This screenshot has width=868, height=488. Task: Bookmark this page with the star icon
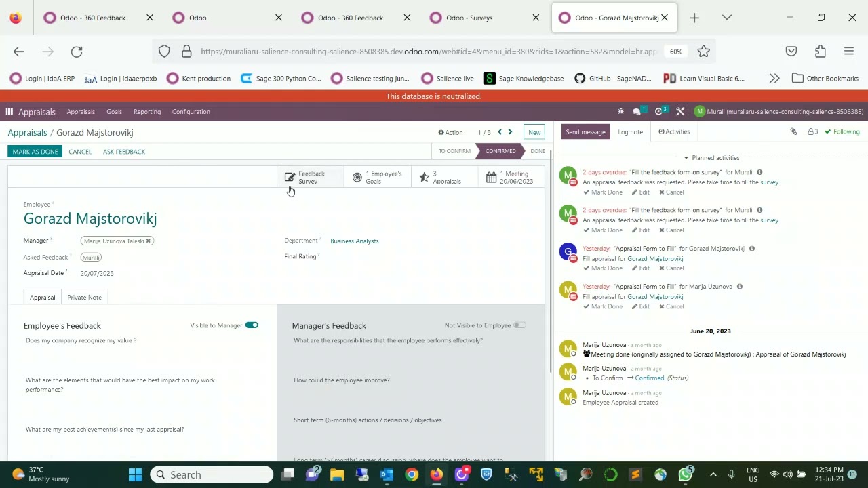tap(703, 52)
